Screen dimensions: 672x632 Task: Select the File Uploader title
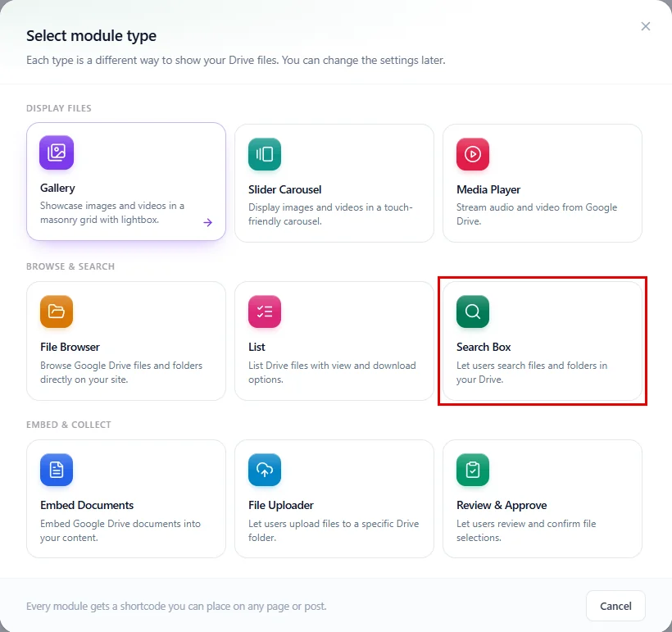coord(281,505)
